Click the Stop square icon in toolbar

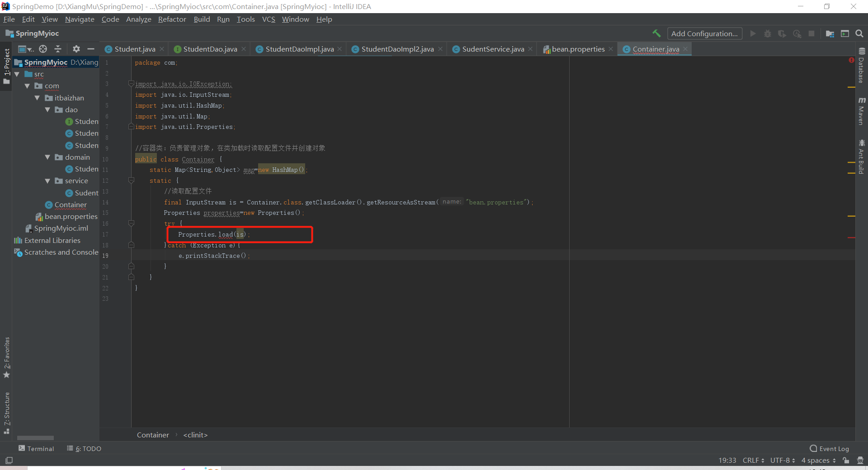pos(811,33)
